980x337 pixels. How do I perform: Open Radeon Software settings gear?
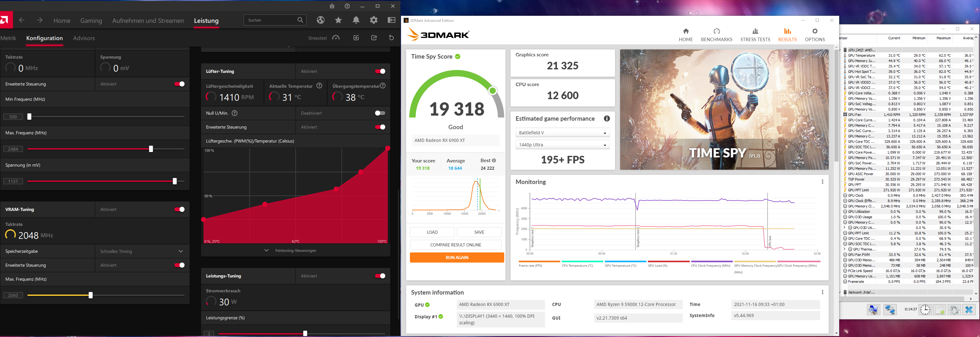point(374,20)
